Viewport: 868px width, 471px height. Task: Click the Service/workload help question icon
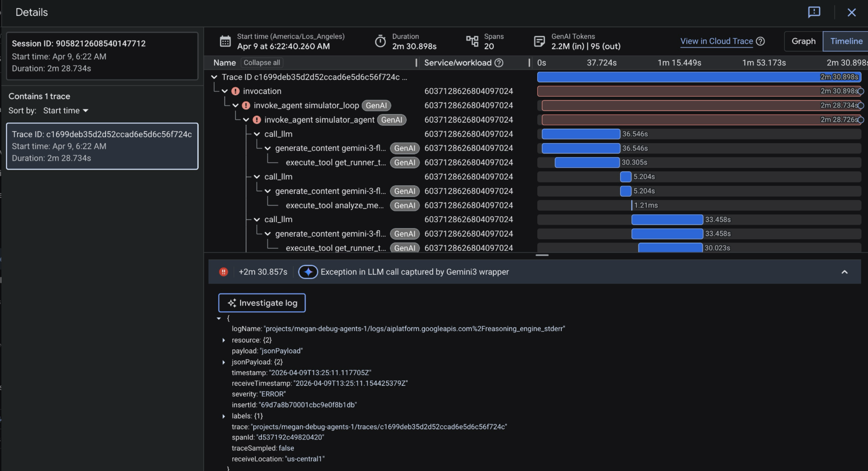499,63
